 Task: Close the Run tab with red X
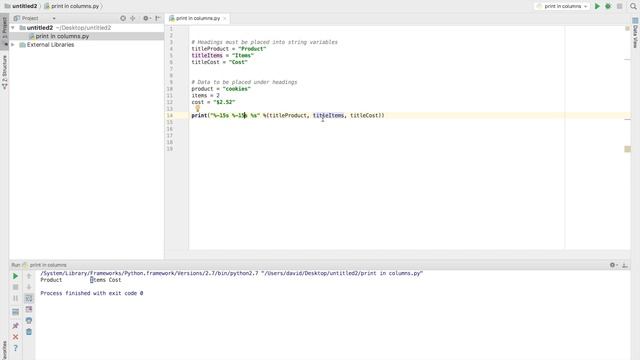pos(15,337)
